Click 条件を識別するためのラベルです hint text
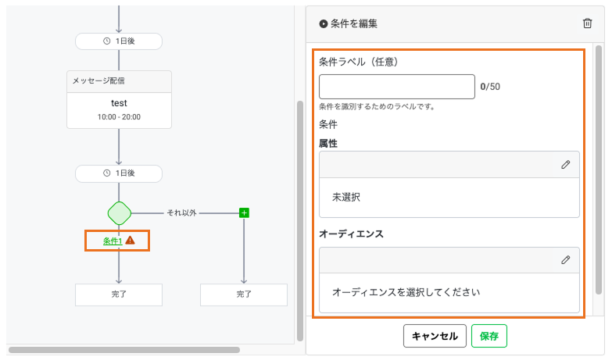This screenshot has height=364, width=612. pyautogui.click(x=377, y=106)
